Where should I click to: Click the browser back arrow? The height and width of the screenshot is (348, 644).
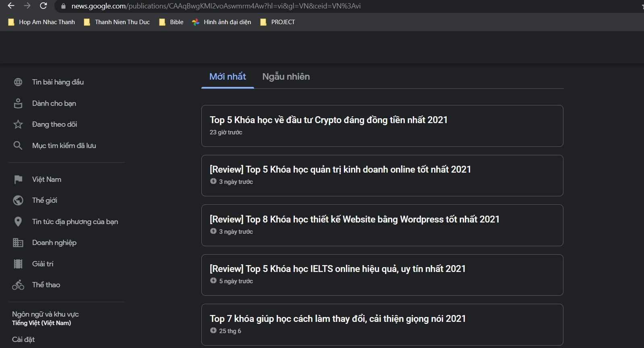[x=11, y=6]
